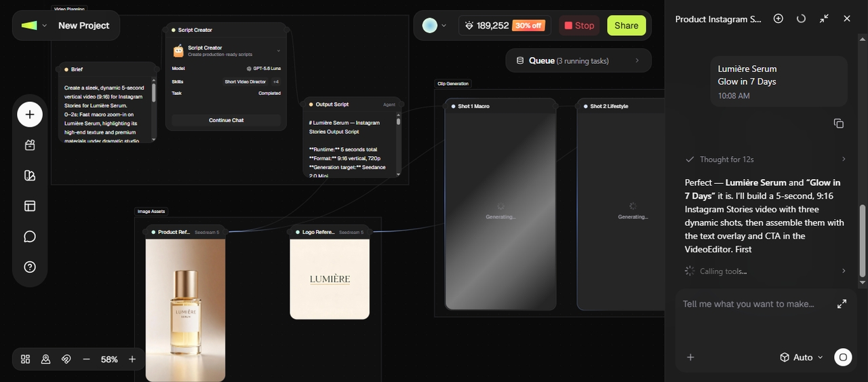Screen dimensions: 868x382
Task: Click the Queue database icon
Action: click(521, 60)
